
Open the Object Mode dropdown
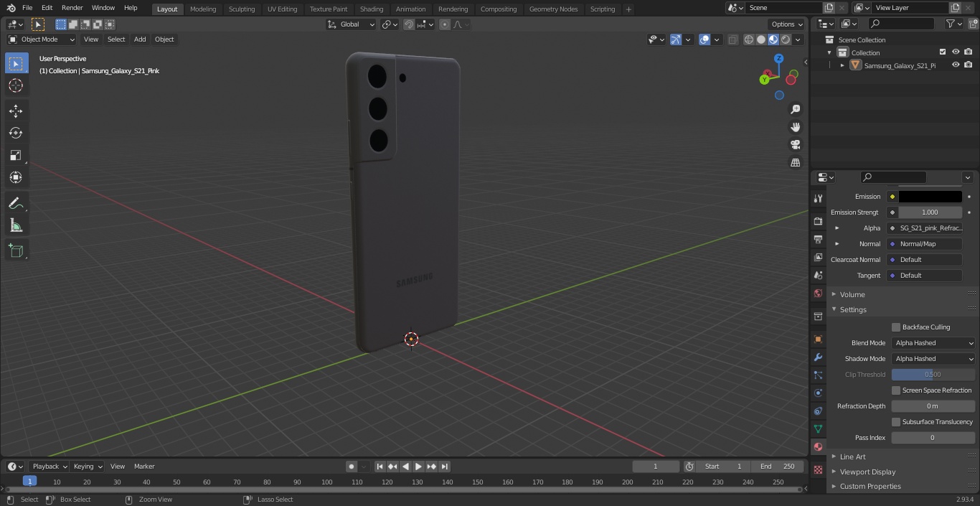pyautogui.click(x=41, y=39)
